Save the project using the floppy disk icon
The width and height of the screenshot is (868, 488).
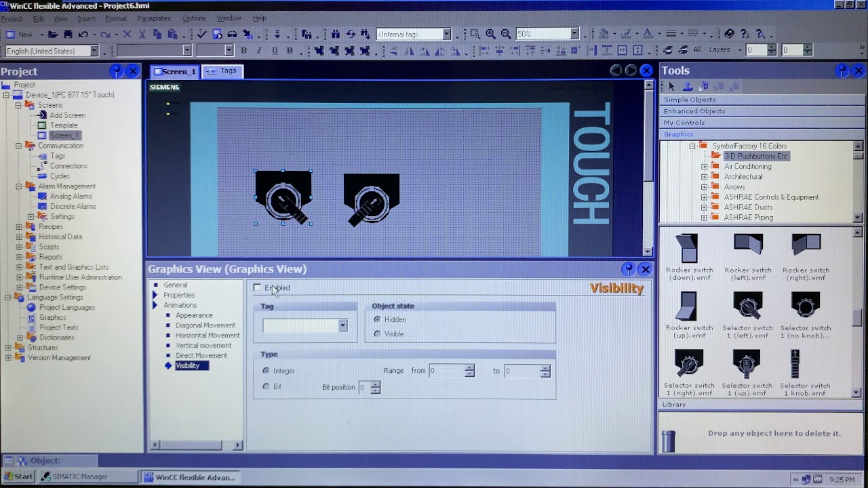coord(68,34)
